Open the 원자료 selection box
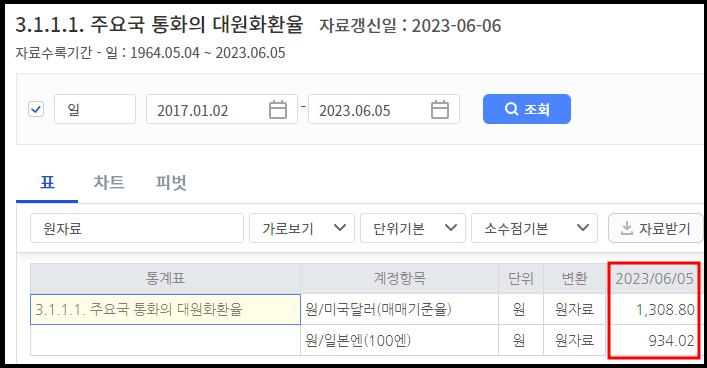707x368 pixels. click(x=137, y=228)
